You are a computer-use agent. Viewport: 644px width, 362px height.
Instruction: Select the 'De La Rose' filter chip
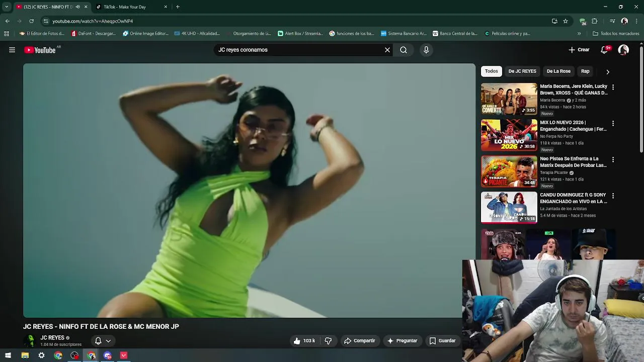coord(558,71)
